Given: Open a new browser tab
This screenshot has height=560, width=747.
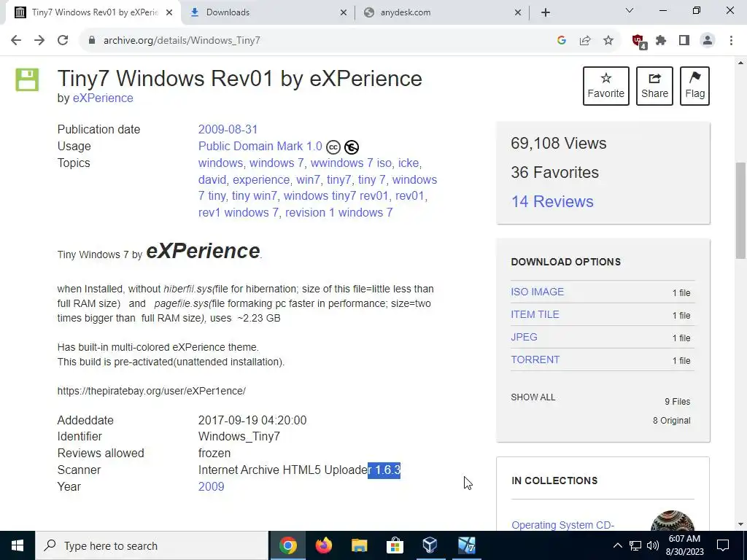Looking at the screenshot, I should tap(546, 13).
